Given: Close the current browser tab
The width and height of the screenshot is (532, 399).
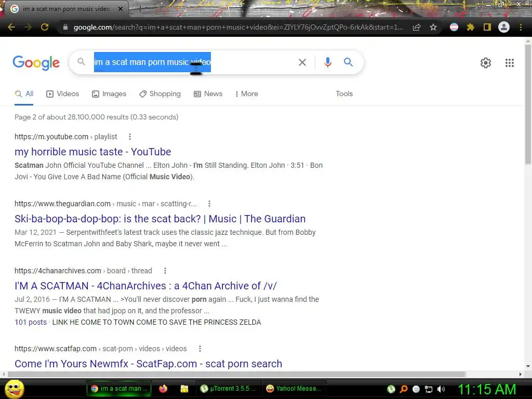Looking at the screenshot, I should pyautogui.click(x=121, y=9).
